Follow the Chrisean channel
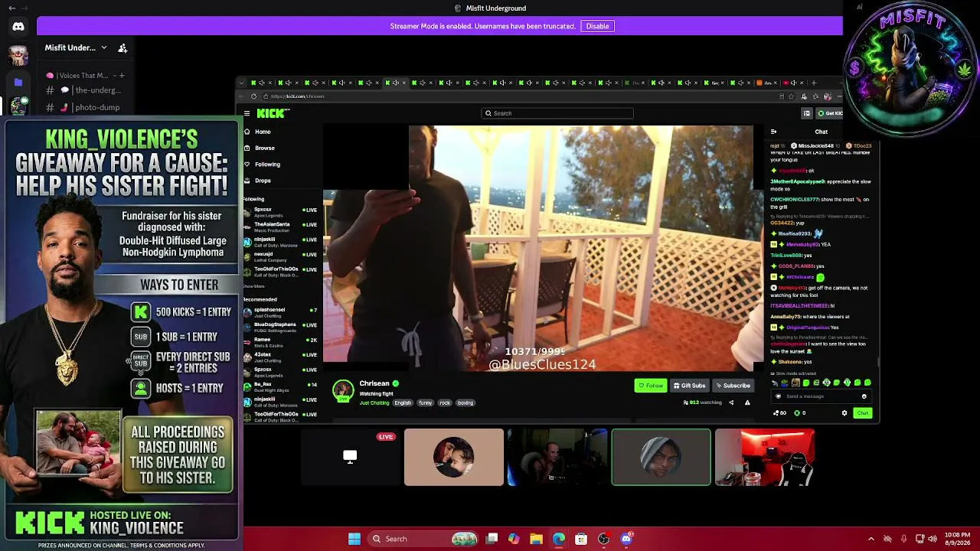Viewport: 980px width, 551px height. (x=651, y=386)
